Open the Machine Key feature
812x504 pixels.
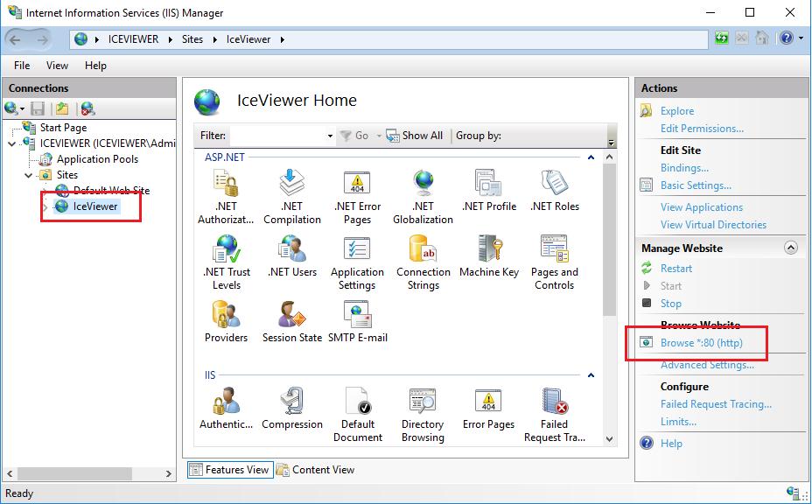click(x=489, y=256)
